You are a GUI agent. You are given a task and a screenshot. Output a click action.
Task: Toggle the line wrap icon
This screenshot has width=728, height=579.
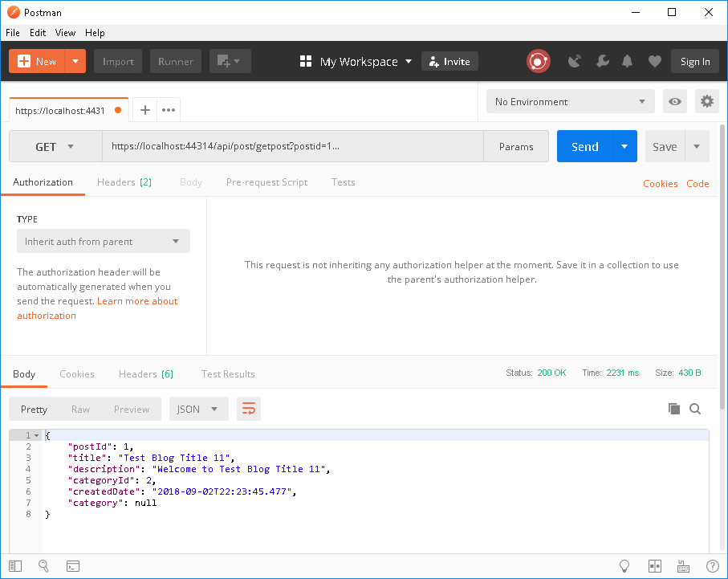coord(249,409)
